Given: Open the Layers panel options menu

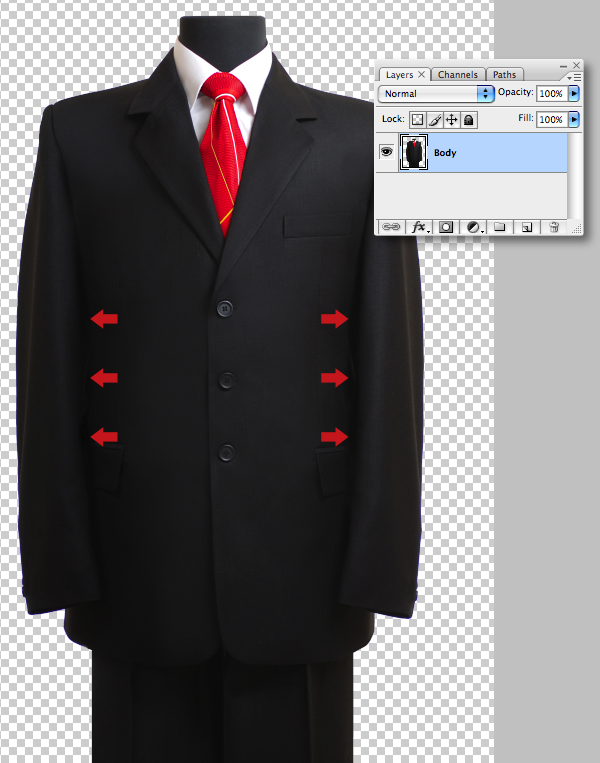Looking at the screenshot, I should (x=574, y=77).
